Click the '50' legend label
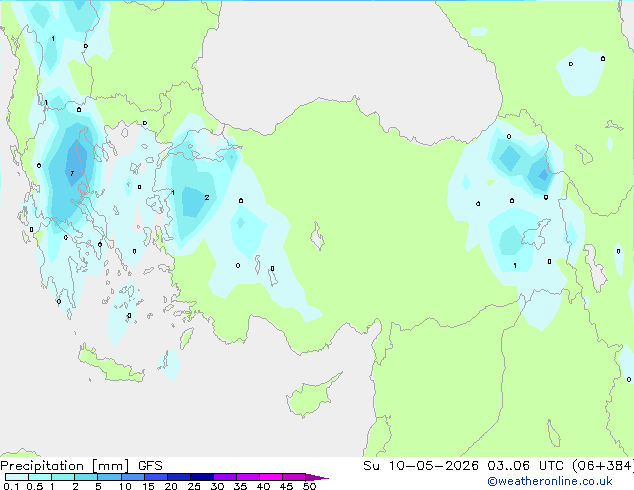The width and height of the screenshot is (634, 490). click(309, 486)
